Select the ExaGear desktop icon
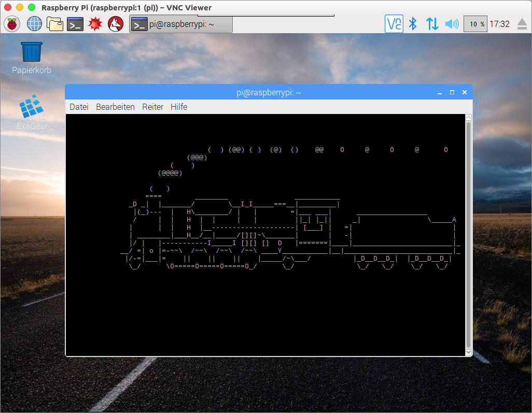The width and height of the screenshot is (532, 413). pos(32,112)
